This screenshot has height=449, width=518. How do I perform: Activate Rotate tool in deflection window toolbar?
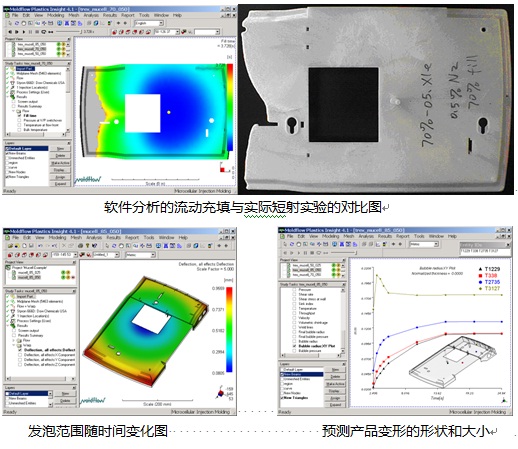(x=114, y=246)
